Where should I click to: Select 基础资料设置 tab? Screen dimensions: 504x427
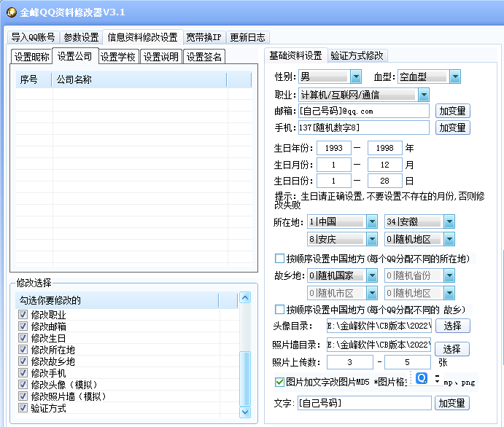click(x=295, y=55)
